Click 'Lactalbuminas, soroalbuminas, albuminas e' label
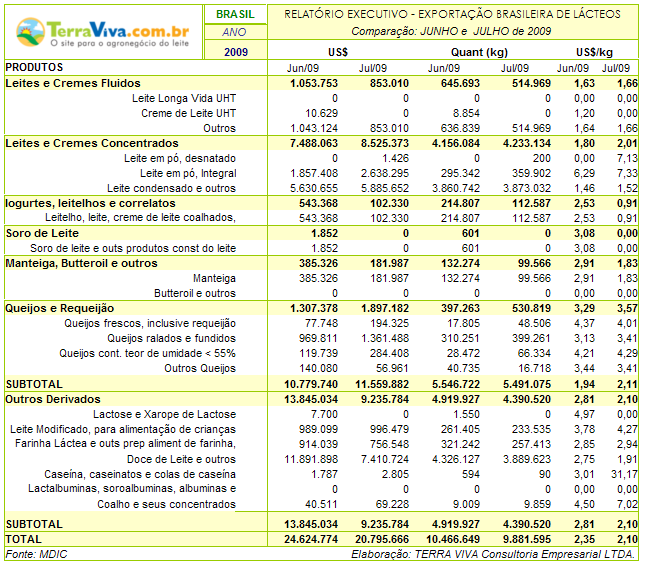646x565 pixels. coord(132,489)
